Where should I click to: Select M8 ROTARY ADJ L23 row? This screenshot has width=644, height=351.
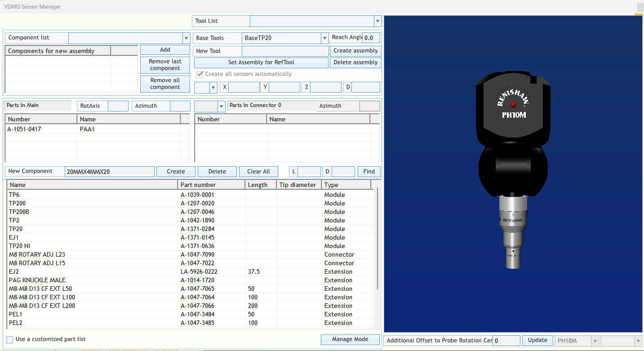point(190,254)
